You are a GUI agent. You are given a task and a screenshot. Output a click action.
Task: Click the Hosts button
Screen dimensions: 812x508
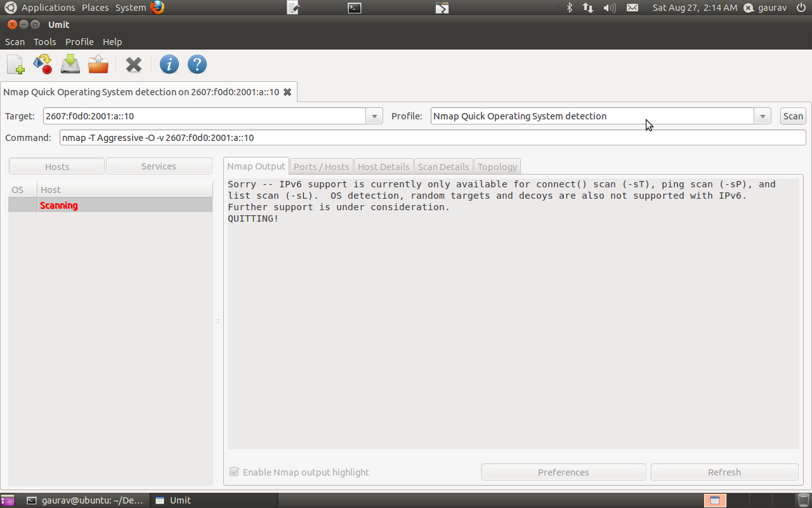pos(57,166)
